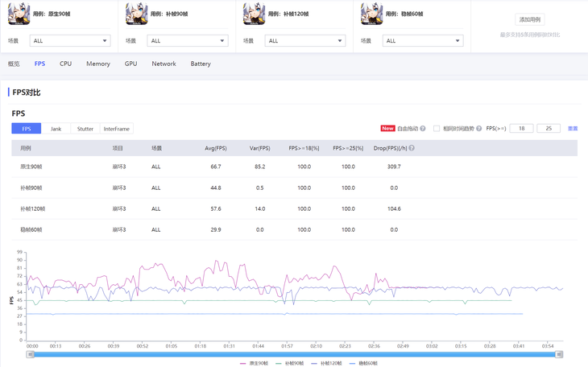The width and height of the screenshot is (588, 367).
Task: Click FPS threshold field showing 18
Action: [x=521, y=129]
